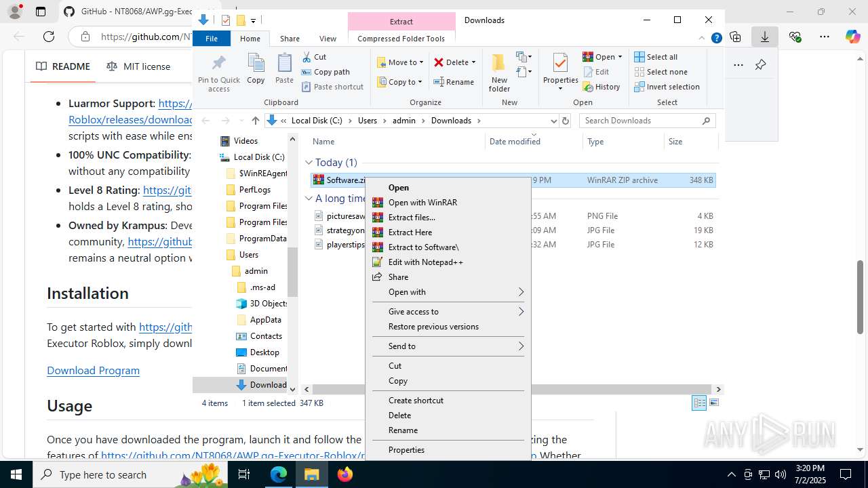Click admin in the address breadcrumb
This screenshot has height=488, width=868.
pyautogui.click(x=405, y=121)
